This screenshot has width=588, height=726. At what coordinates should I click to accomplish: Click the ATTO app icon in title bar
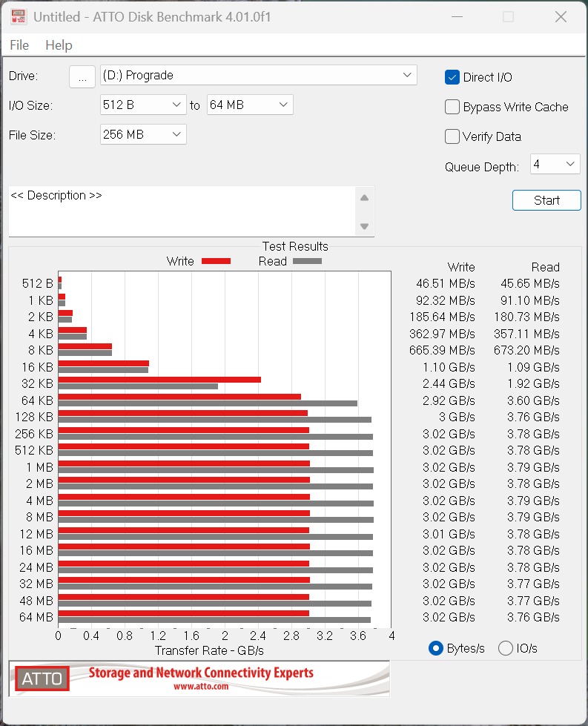coord(18,16)
